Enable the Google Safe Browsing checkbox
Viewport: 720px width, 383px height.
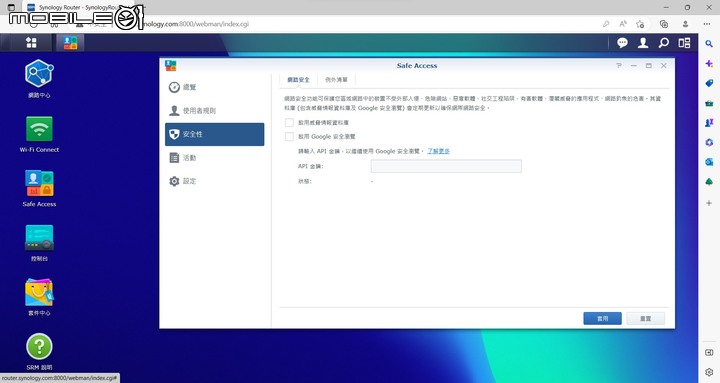[289, 136]
